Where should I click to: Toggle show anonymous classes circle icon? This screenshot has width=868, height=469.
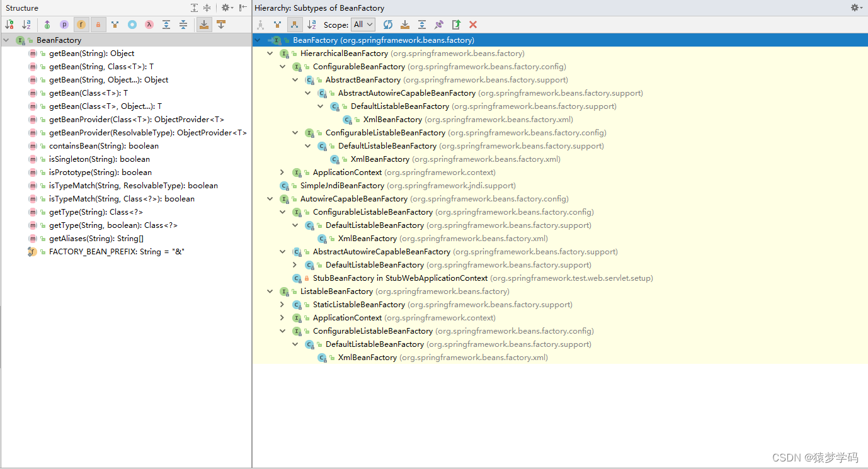pyautogui.click(x=132, y=25)
